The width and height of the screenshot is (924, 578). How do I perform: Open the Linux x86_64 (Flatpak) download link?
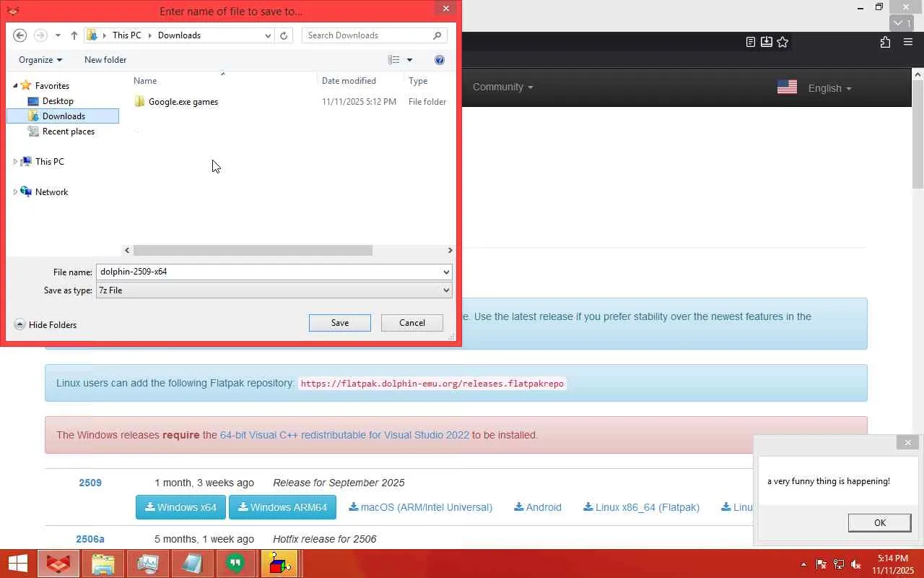pyautogui.click(x=642, y=507)
